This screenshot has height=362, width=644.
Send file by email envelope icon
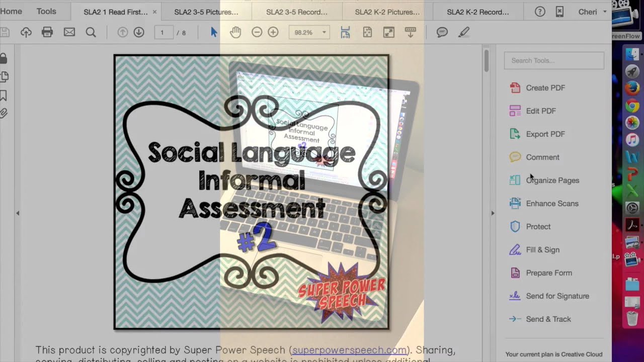click(x=69, y=32)
